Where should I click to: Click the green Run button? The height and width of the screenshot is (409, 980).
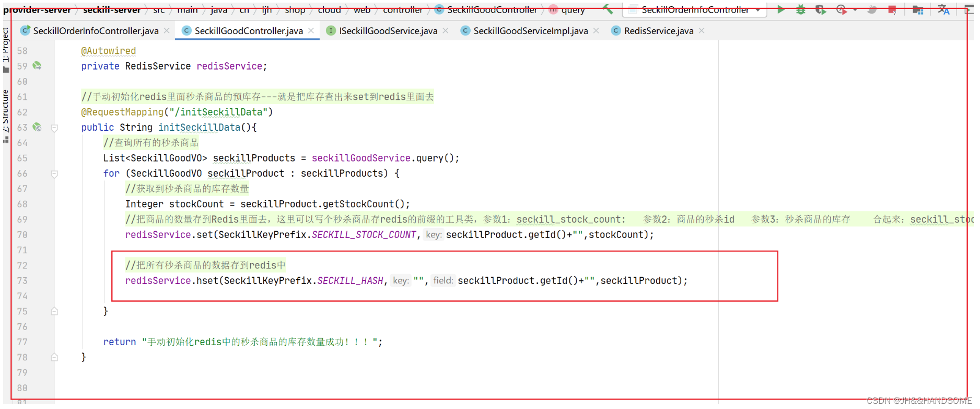coord(780,9)
